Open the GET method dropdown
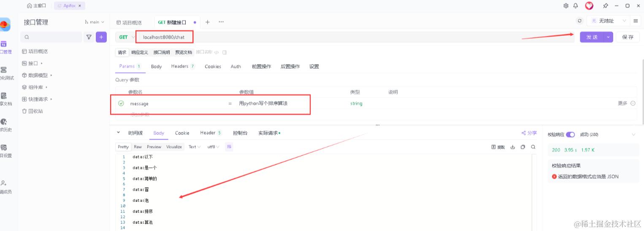This screenshot has width=644, height=231. point(126,37)
